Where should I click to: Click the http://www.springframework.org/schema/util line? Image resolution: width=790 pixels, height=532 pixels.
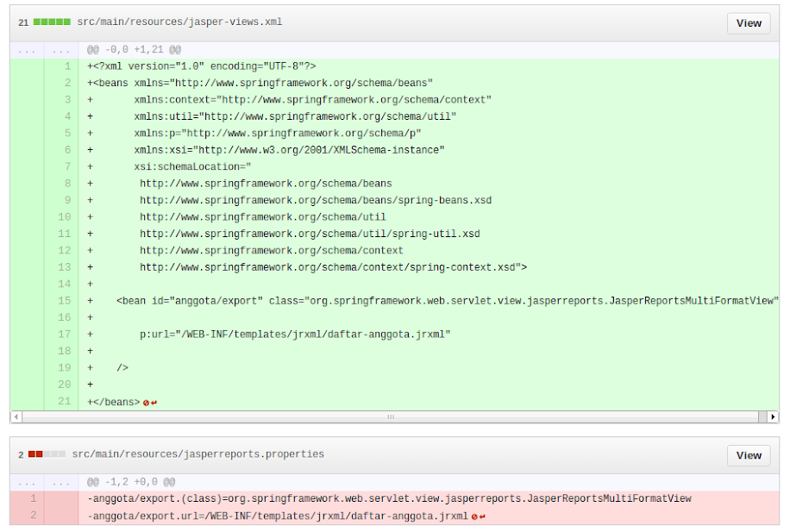(263, 217)
